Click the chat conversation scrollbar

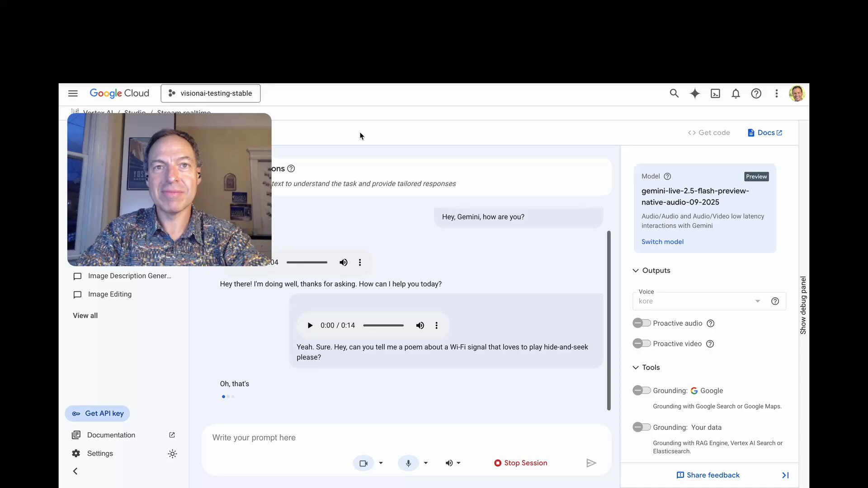pos(609,320)
